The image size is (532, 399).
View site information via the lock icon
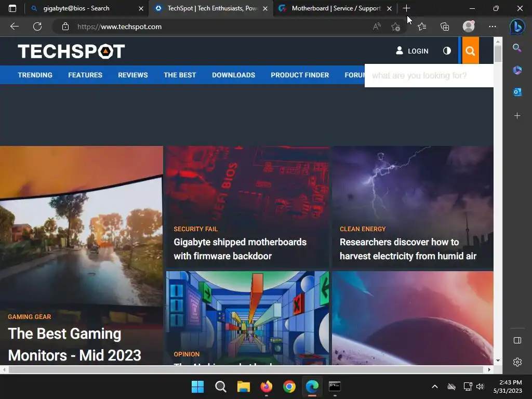(x=65, y=26)
